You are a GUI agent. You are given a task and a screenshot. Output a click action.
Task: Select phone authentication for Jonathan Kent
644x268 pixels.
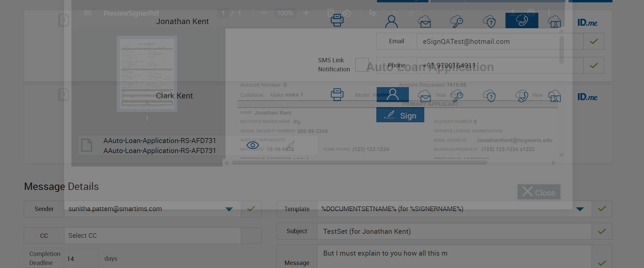[x=522, y=20]
